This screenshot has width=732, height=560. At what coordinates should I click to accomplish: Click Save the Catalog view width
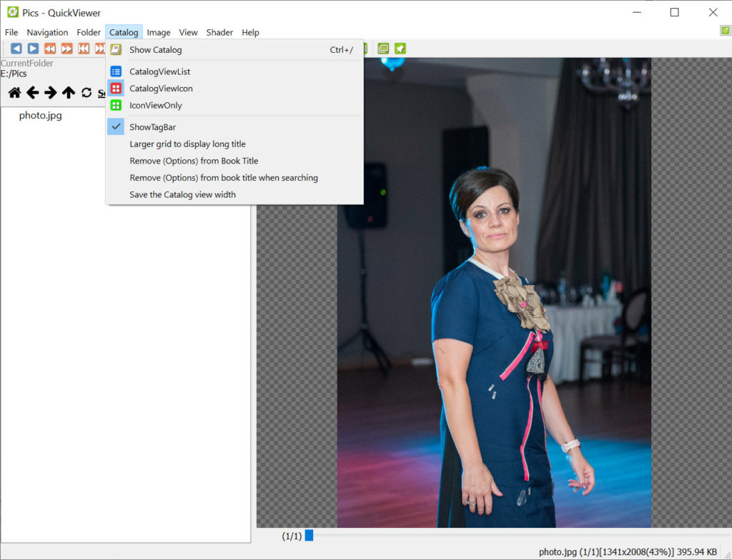[x=182, y=194]
